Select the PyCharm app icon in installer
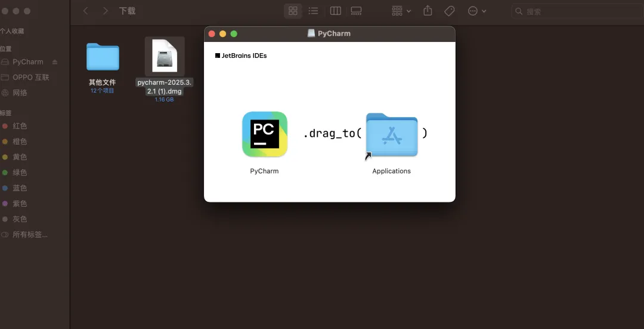The width and height of the screenshot is (644, 329). (265, 134)
